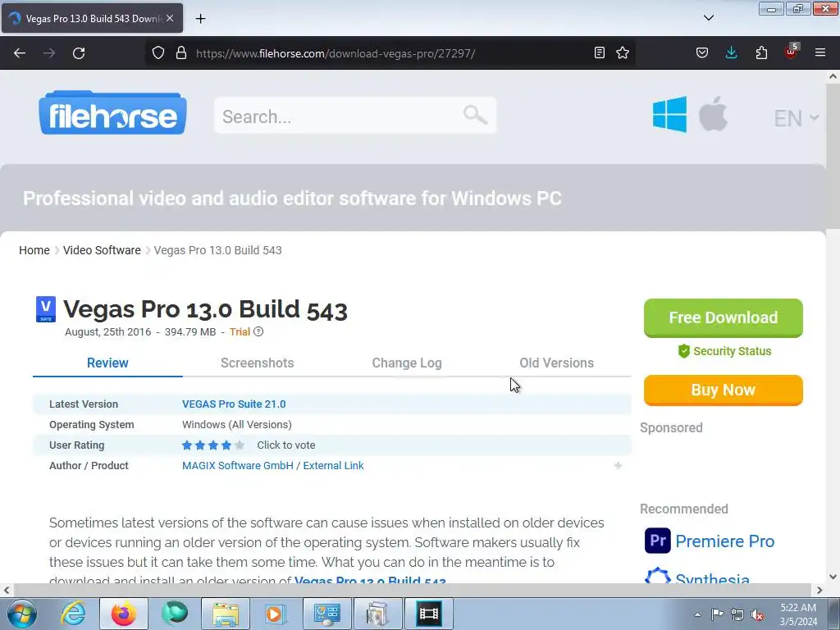The height and width of the screenshot is (630, 840).
Task: Select the Apple Mac platform icon
Action: pos(713,113)
